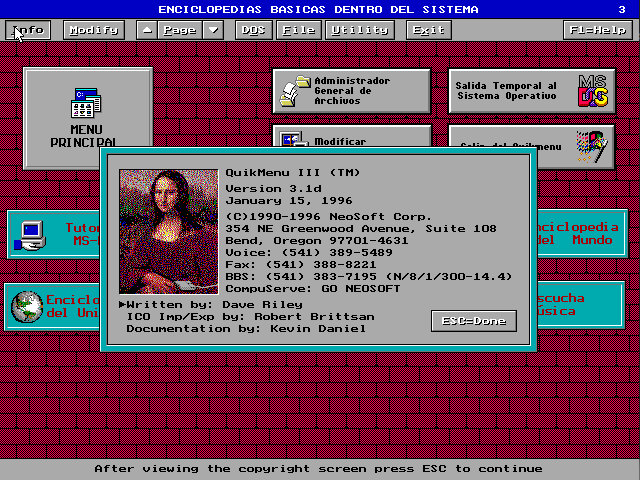Click the computer icon on Tutor MS tile
The width and height of the screenshot is (640, 480).
pyautogui.click(x=29, y=236)
